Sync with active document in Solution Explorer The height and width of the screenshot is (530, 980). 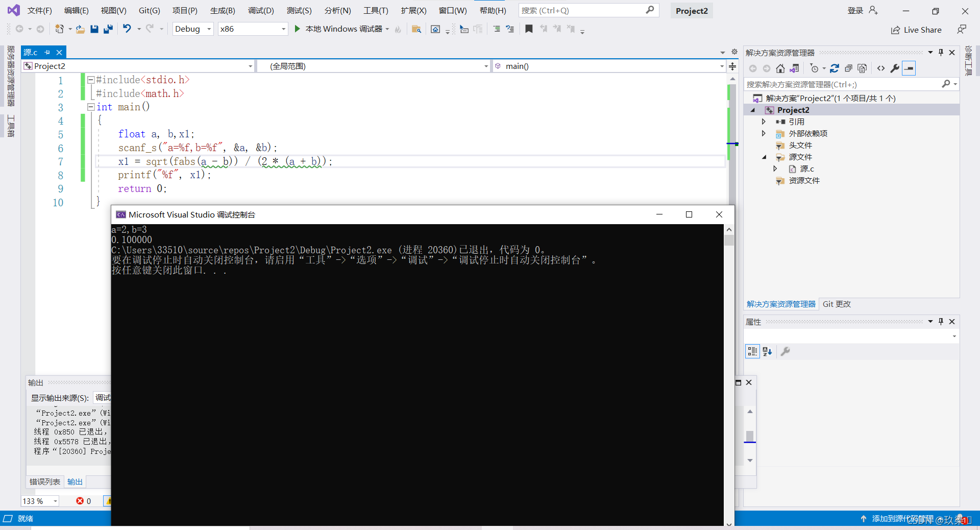pos(835,68)
